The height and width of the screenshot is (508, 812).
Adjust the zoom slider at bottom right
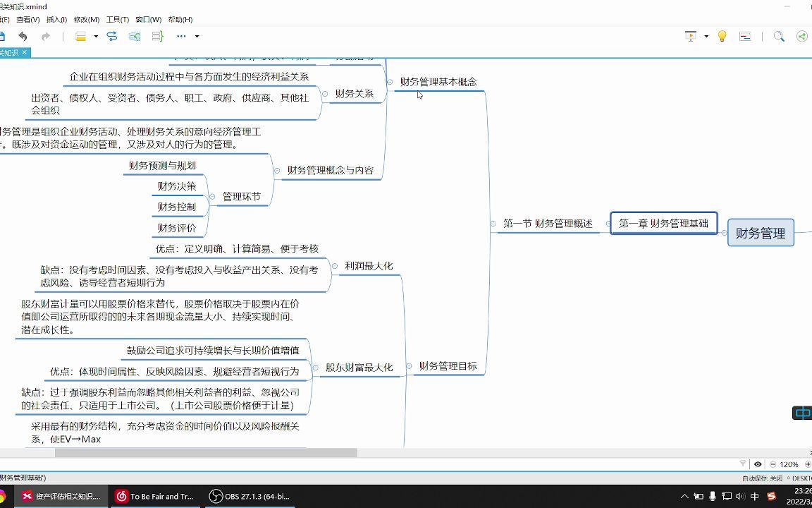(807, 464)
